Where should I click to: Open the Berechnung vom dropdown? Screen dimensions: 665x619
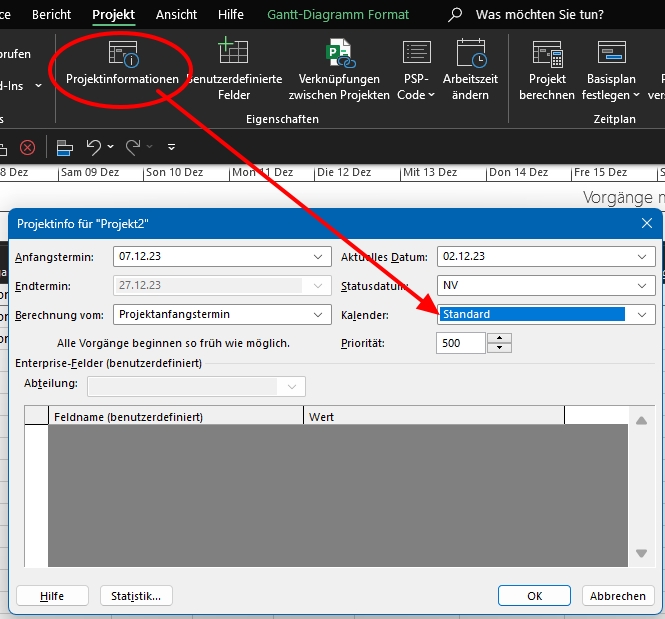coord(318,315)
